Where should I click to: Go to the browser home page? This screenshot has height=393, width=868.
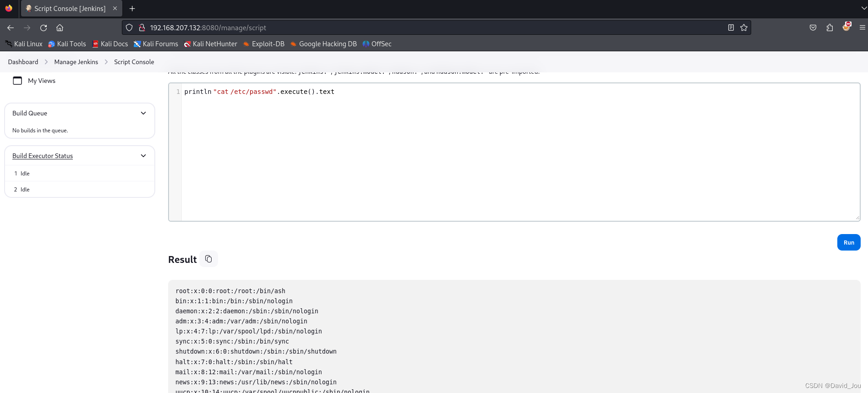[60, 28]
